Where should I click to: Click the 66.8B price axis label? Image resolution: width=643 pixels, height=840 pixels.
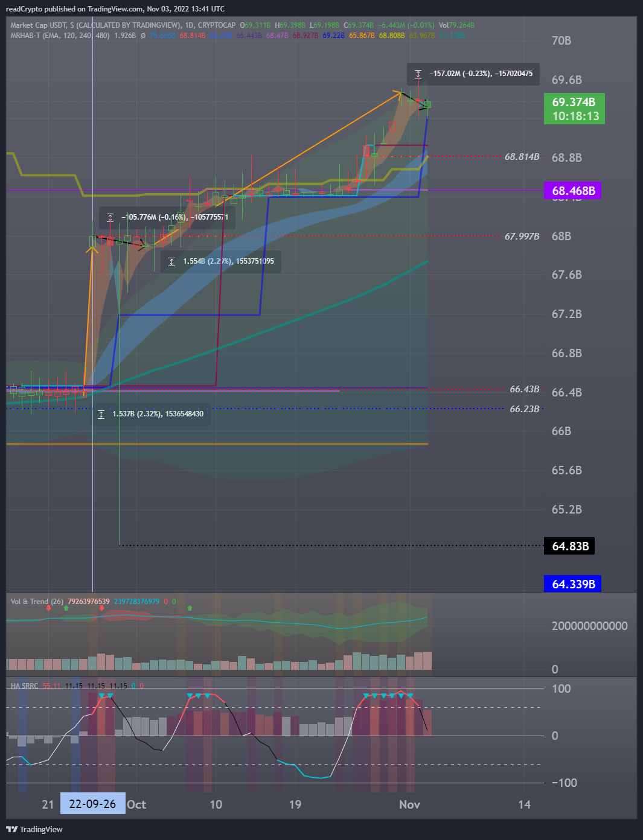coord(567,353)
